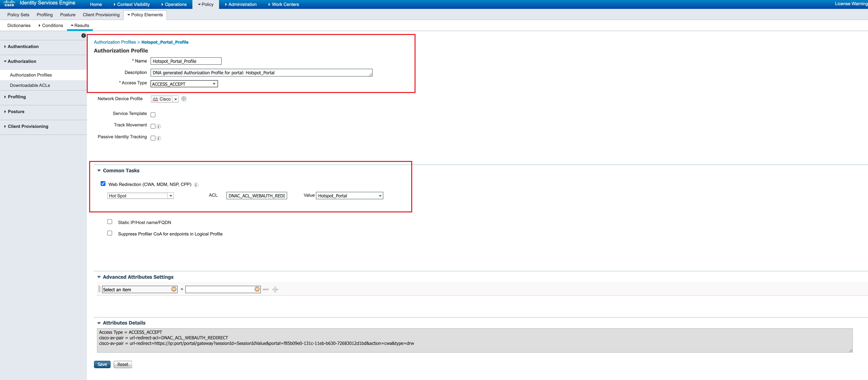Click the License Warning link

[851, 4]
